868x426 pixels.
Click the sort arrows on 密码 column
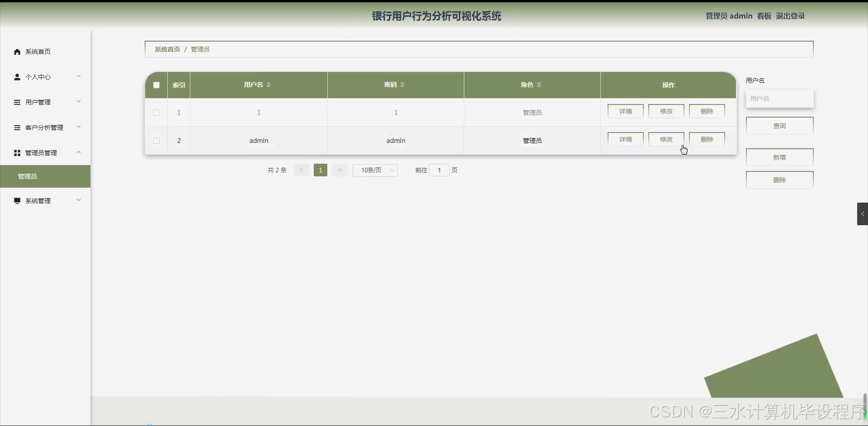tap(403, 85)
